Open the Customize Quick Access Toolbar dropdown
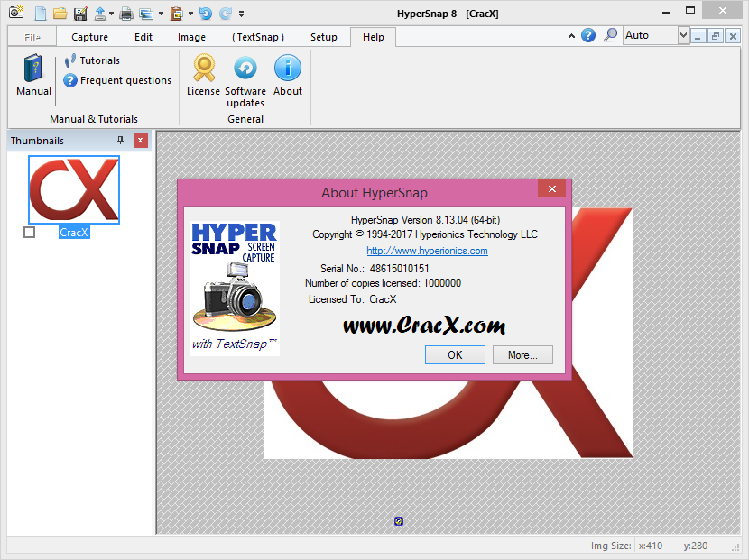Screen dimensions: 749x560 click(241, 14)
